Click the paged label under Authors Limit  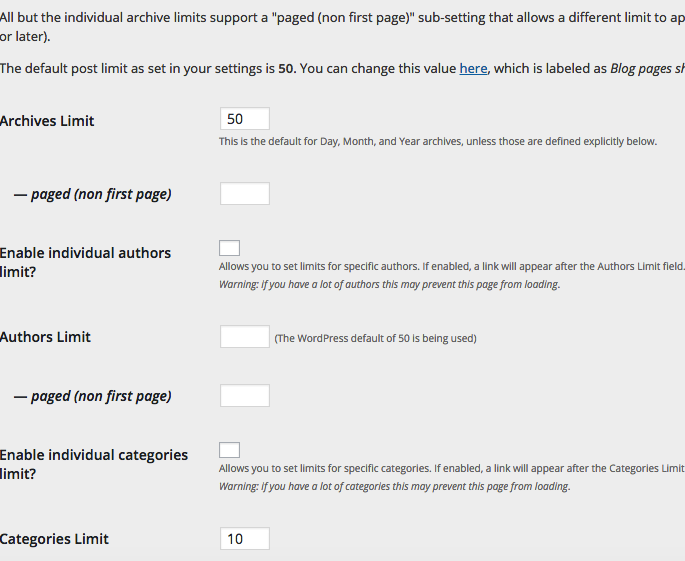coord(92,396)
